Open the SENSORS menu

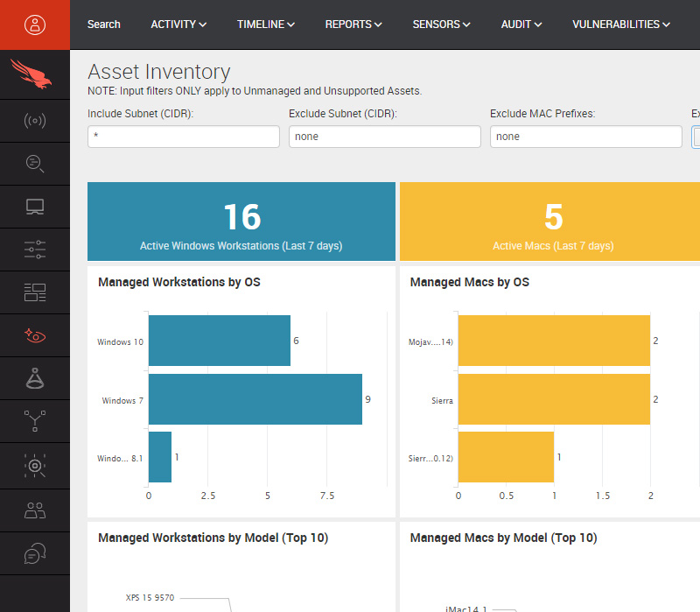click(x=442, y=25)
